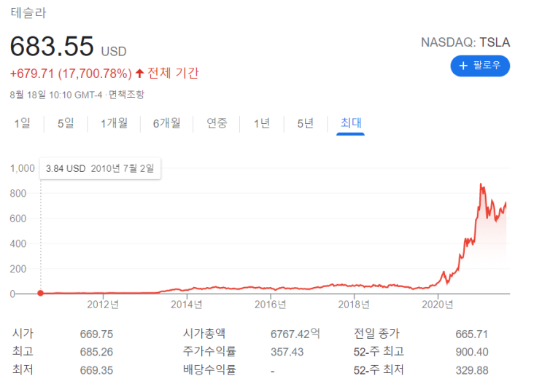This screenshot has height=392, width=542.
Task: Click the 시가 label
Action: click(23, 333)
